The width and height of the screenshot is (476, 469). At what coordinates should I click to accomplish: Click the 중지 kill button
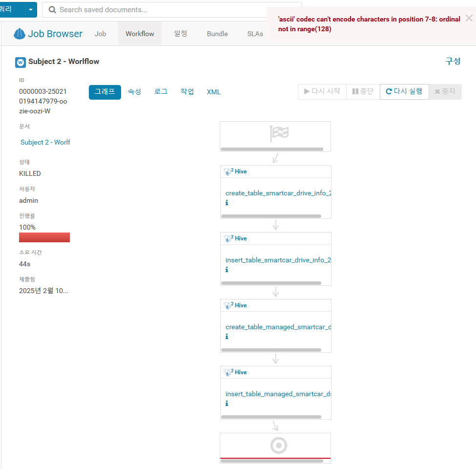(x=445, y=91)
